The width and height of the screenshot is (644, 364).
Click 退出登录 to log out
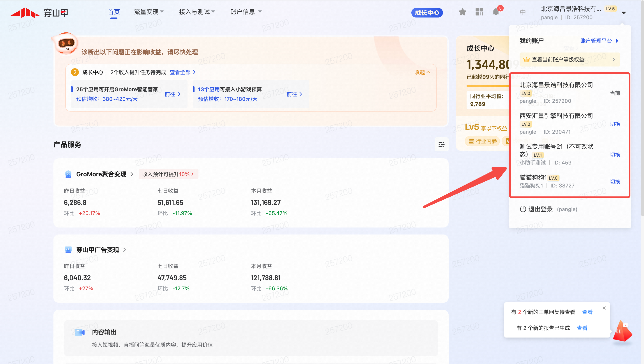tap(540, 209)
